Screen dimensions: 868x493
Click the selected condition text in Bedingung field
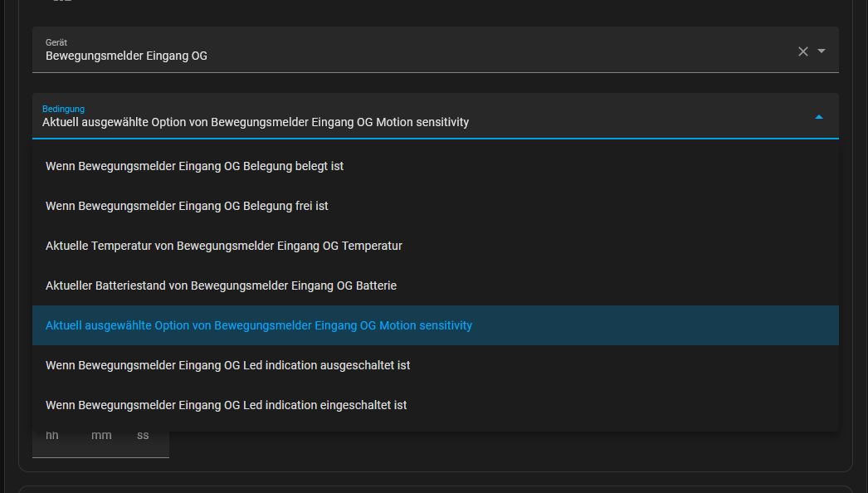[256, 122]
